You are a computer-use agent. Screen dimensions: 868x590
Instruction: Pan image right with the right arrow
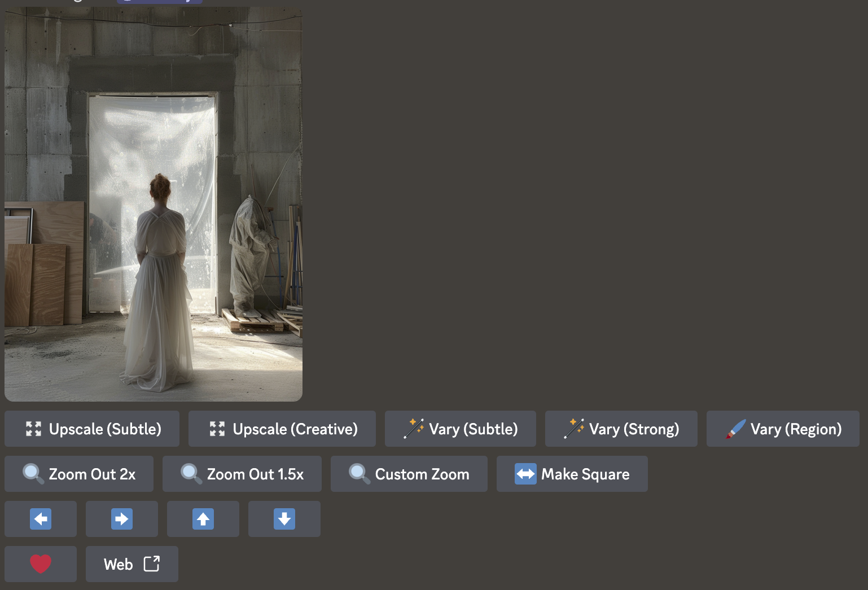tap(122, 519)
